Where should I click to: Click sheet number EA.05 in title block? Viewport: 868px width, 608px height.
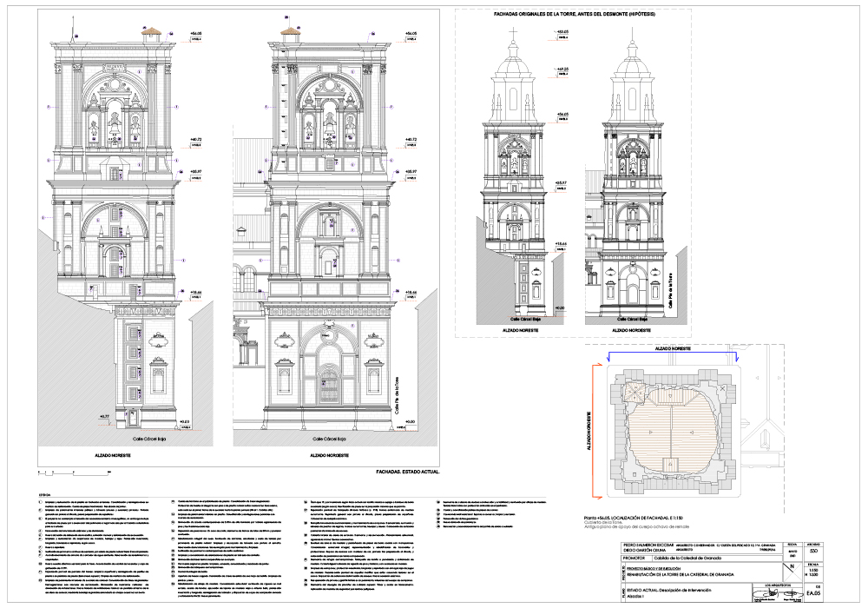[812, 593]
